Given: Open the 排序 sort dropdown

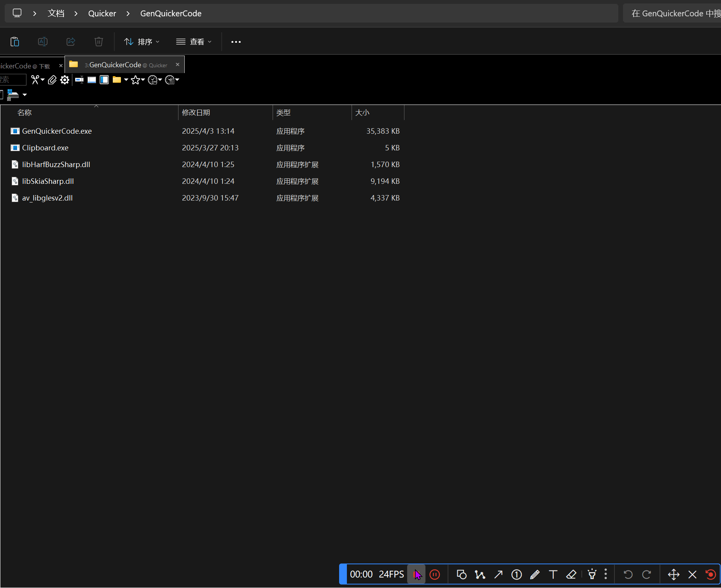Looking at the screenshot, I should point(142,42).
